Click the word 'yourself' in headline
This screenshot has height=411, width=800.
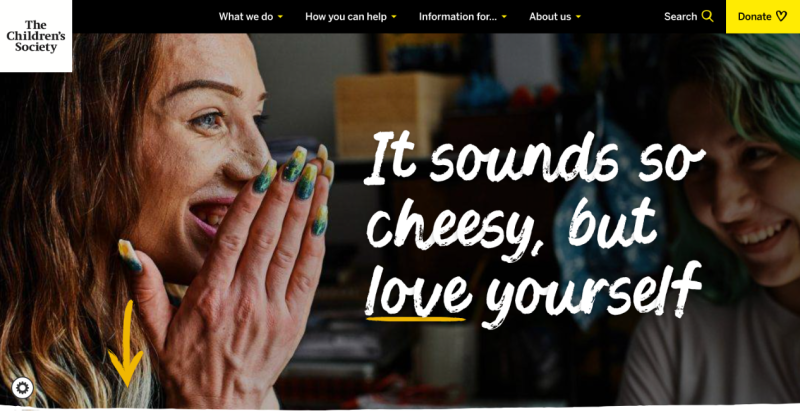593,294
